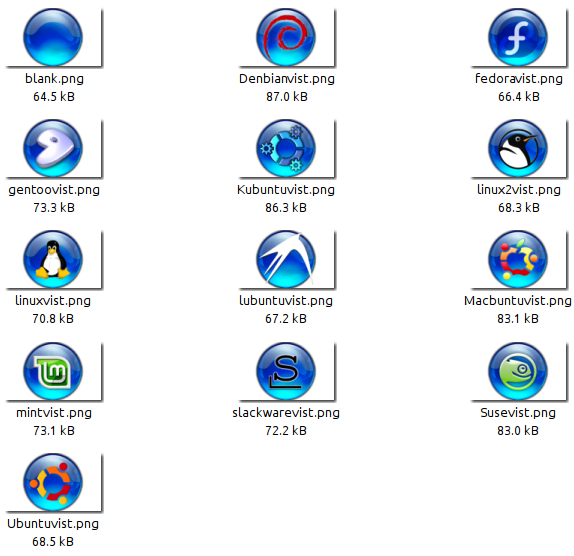
Task: Select the 86.3 kB size value
Action: (x=286, y=208)
